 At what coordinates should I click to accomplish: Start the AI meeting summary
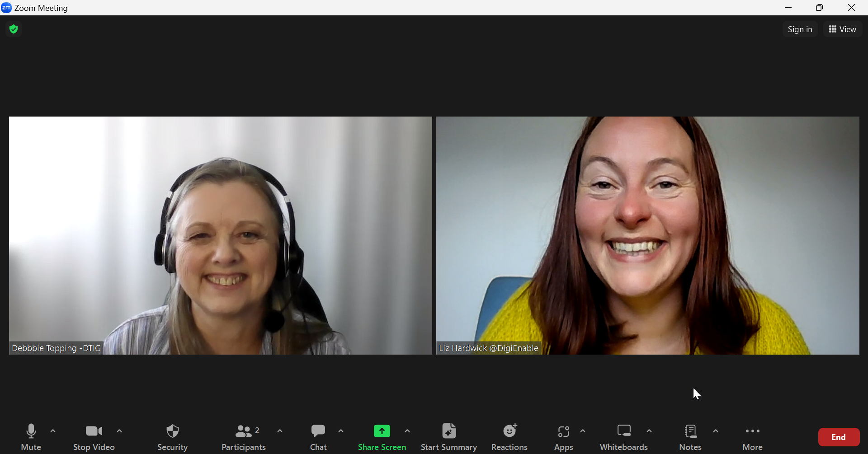tap(448, 436)
